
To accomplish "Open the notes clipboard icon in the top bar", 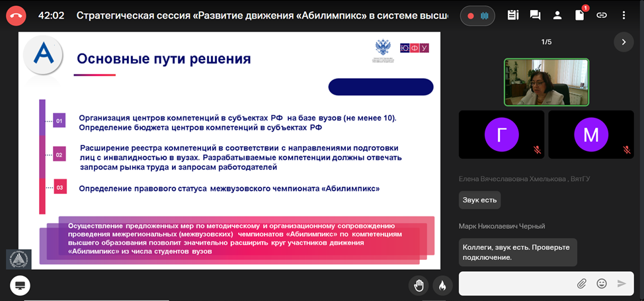I will coord(513,15).
